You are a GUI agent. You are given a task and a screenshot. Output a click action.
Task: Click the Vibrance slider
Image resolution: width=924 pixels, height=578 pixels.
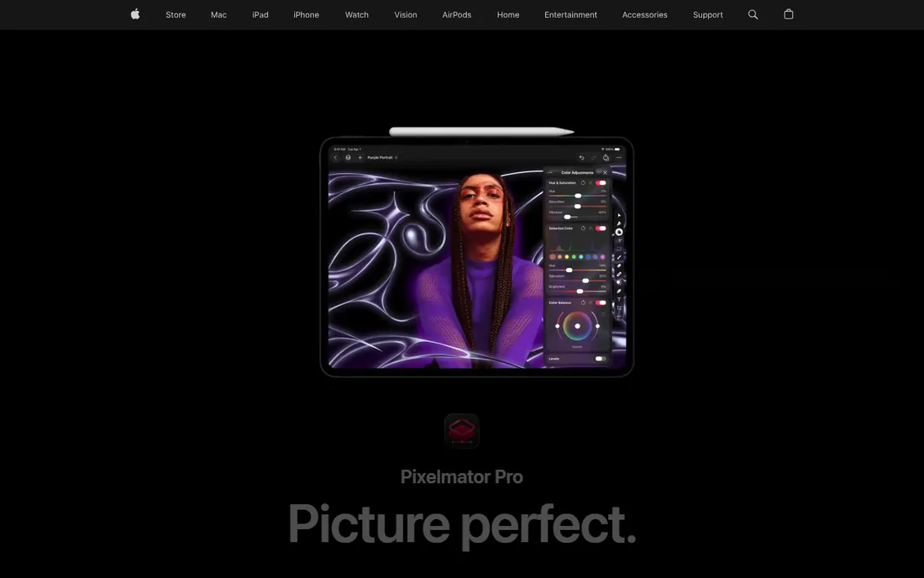click(578, 217)
